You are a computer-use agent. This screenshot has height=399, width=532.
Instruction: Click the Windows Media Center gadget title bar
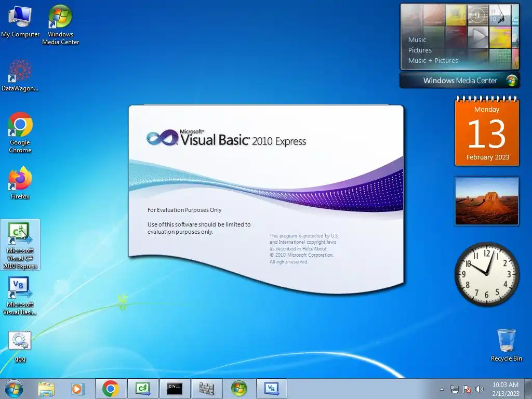click(x=460, y=81)
